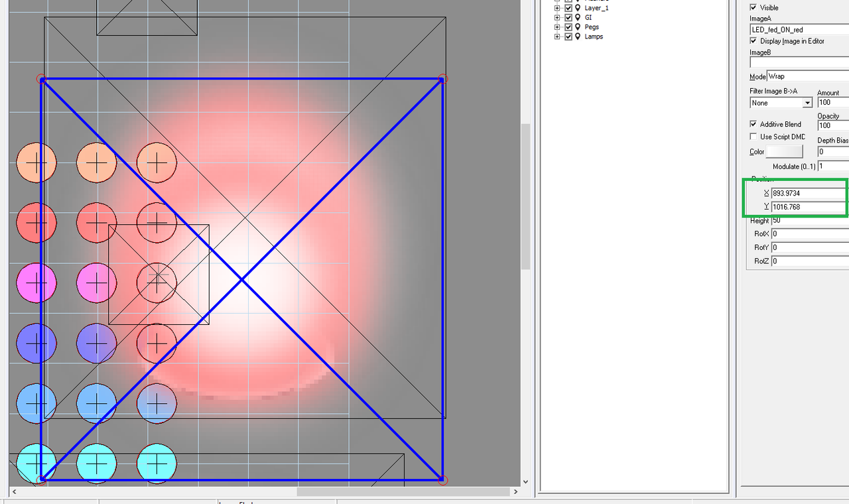This screenshot has width=849, height=504.
Task: Select the leftmost indigo-blue lamp
Action: (x=36, y=344)
